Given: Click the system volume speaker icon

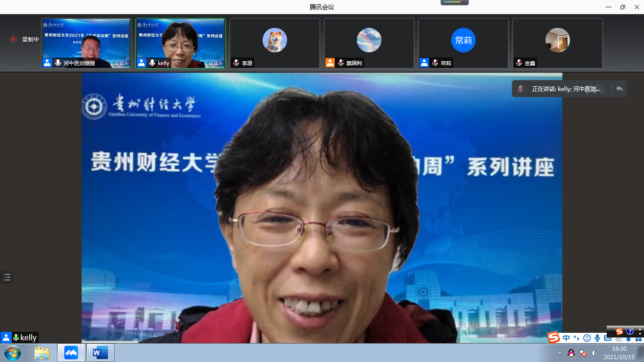Looking at the screenshot, I should point(594,353).
